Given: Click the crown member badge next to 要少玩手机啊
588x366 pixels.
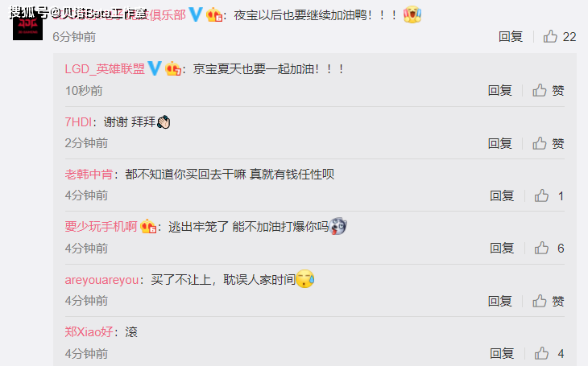Looking at the screenshot, I should 148,226.
